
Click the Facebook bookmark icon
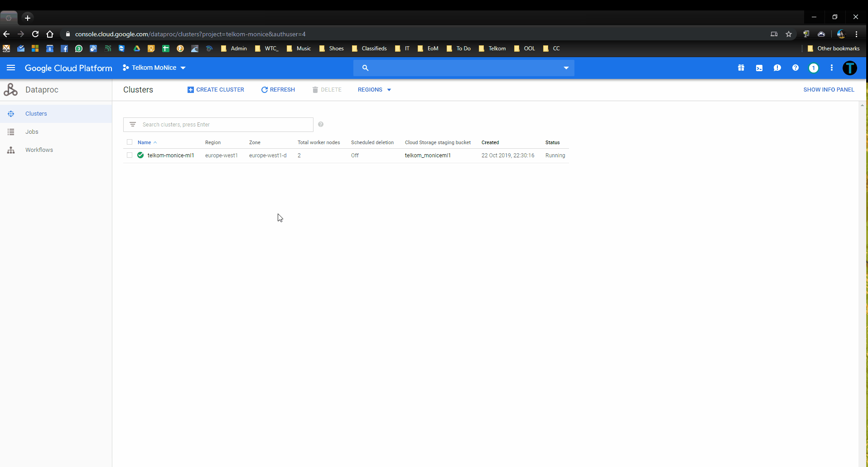click(x=64, y=49)
